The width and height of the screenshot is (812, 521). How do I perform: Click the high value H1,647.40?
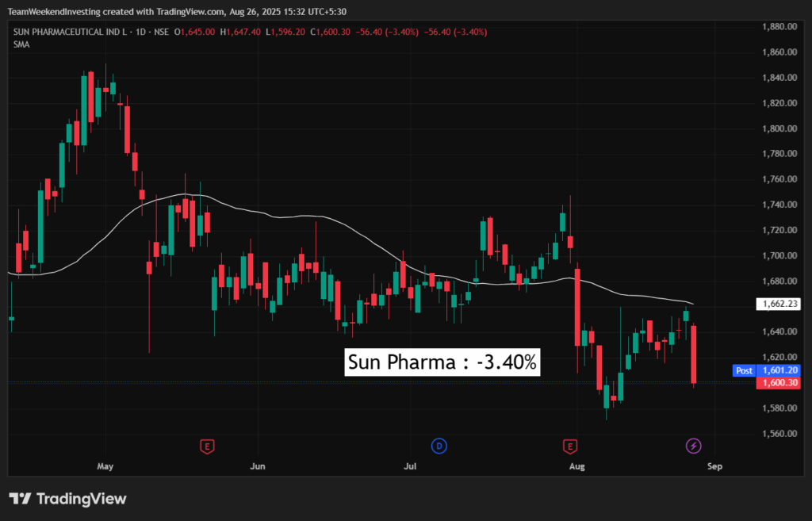pyautogui.click(x=240, y=32)
